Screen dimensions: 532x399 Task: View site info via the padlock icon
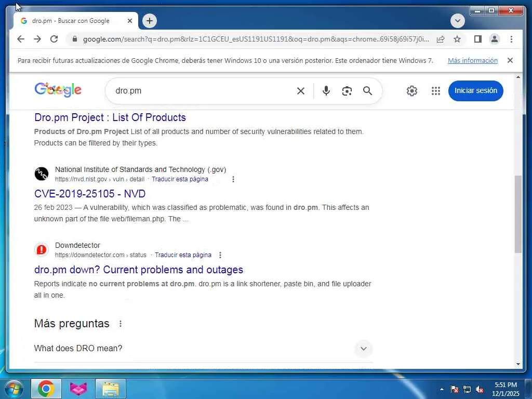(x=75, y=39)
